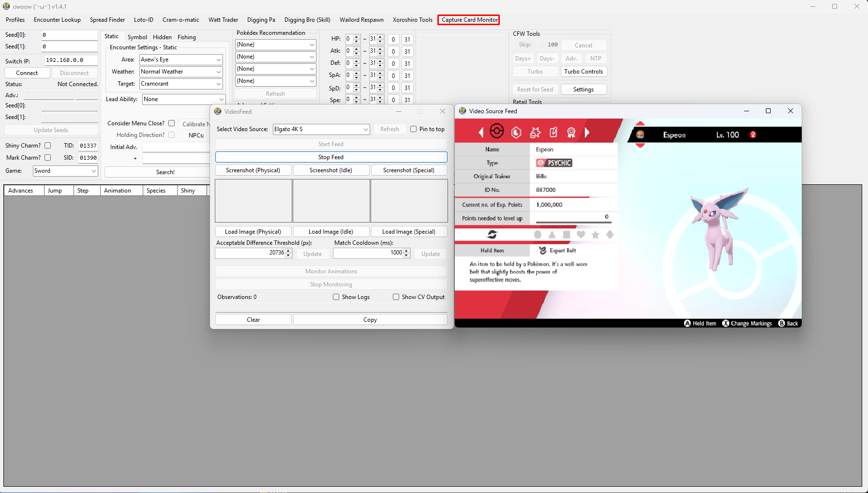Open the Cram-o-matic menu
Viewport: 868px width, 493px height.
(x=181, y=20)
